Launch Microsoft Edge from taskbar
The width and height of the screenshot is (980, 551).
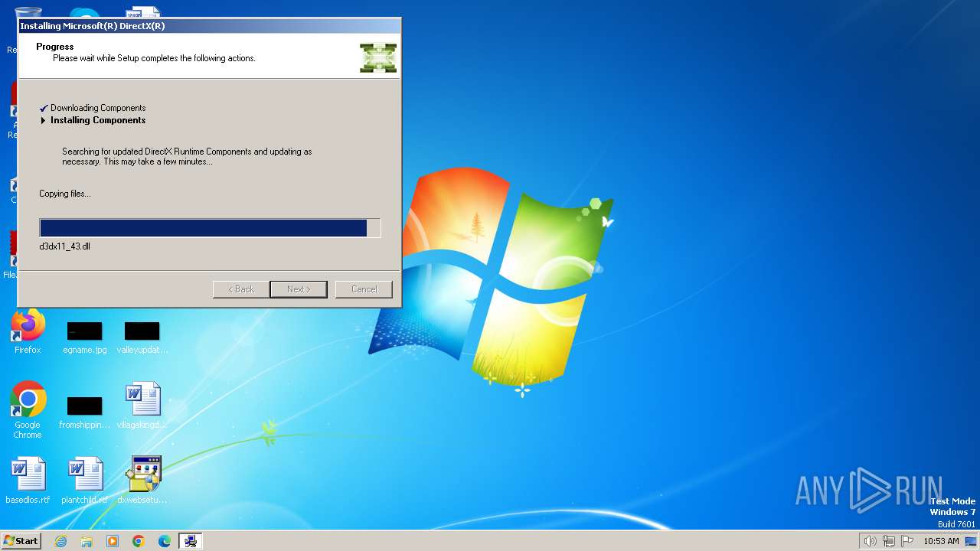(x=165, y=541)
